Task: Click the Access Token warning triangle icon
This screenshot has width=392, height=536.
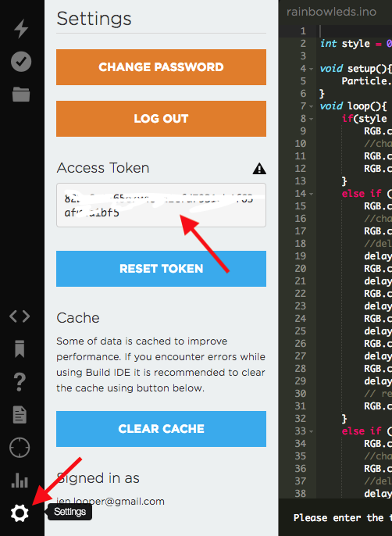Action: click(x=259, y=169)
